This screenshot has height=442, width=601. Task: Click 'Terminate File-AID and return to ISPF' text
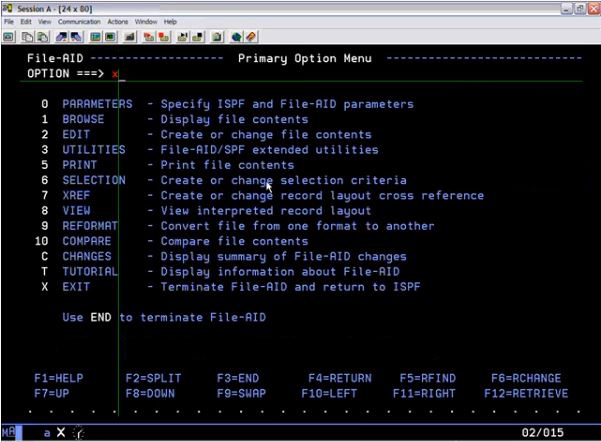point(291,287)
